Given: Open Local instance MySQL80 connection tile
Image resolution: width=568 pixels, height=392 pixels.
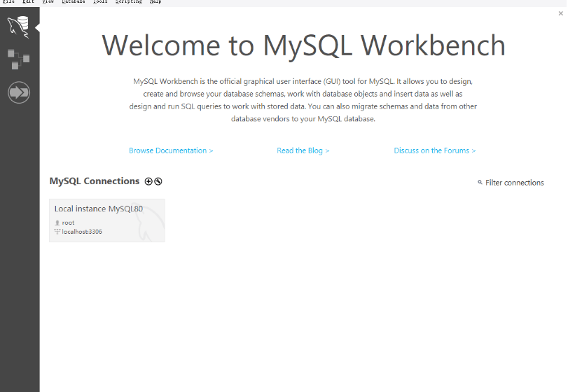Looking at the screenshot, I should point(107,220).
